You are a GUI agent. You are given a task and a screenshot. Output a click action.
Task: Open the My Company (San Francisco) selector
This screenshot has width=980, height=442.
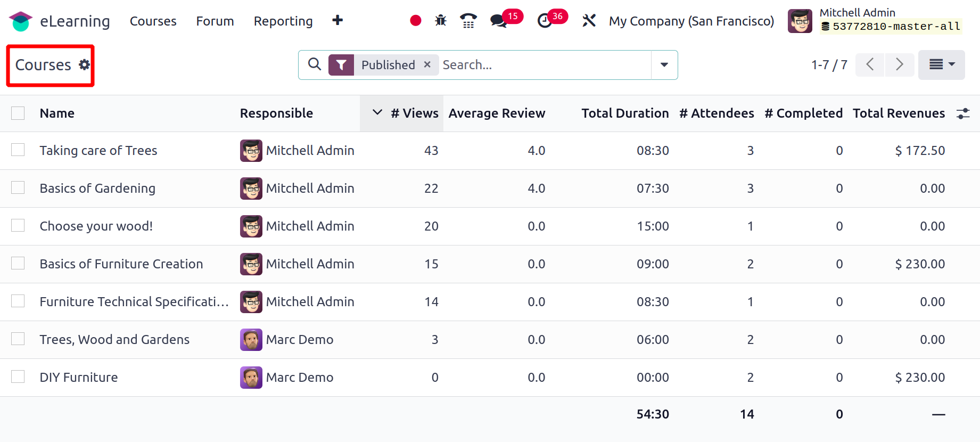click(x=691, y=21)
